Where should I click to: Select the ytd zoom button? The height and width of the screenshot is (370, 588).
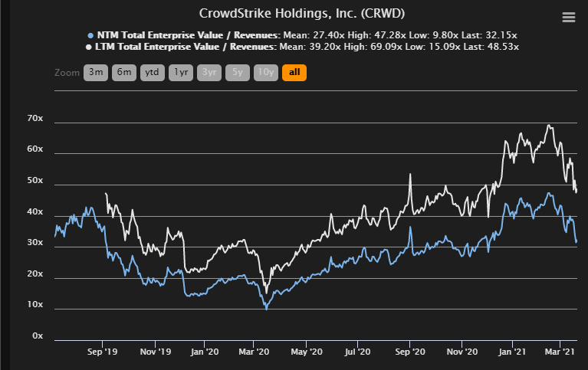[153, 72]
